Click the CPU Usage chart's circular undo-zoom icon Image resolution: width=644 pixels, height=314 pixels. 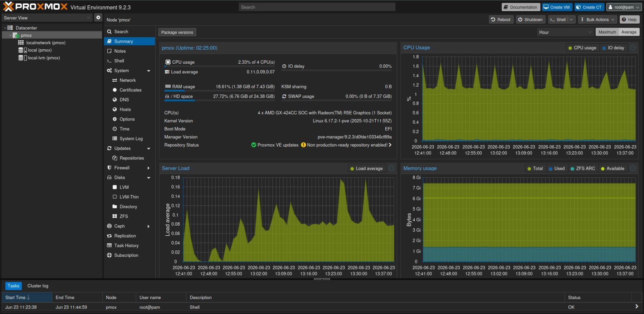click(633, 48)
